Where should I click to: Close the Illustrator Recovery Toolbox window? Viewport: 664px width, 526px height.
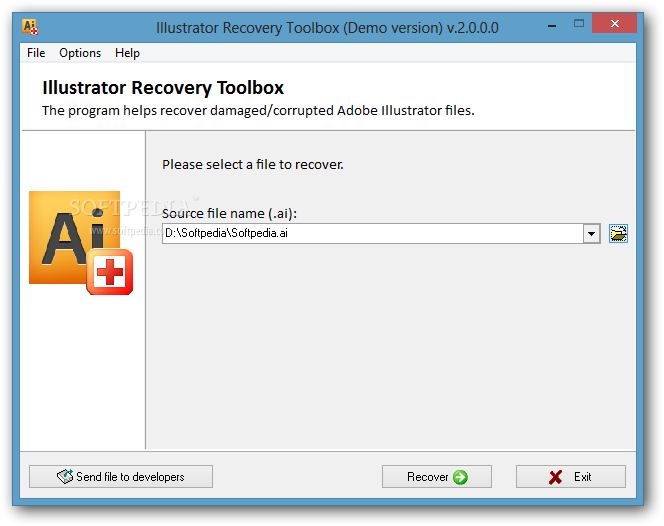pyautogui.click(x=614, y=24)
